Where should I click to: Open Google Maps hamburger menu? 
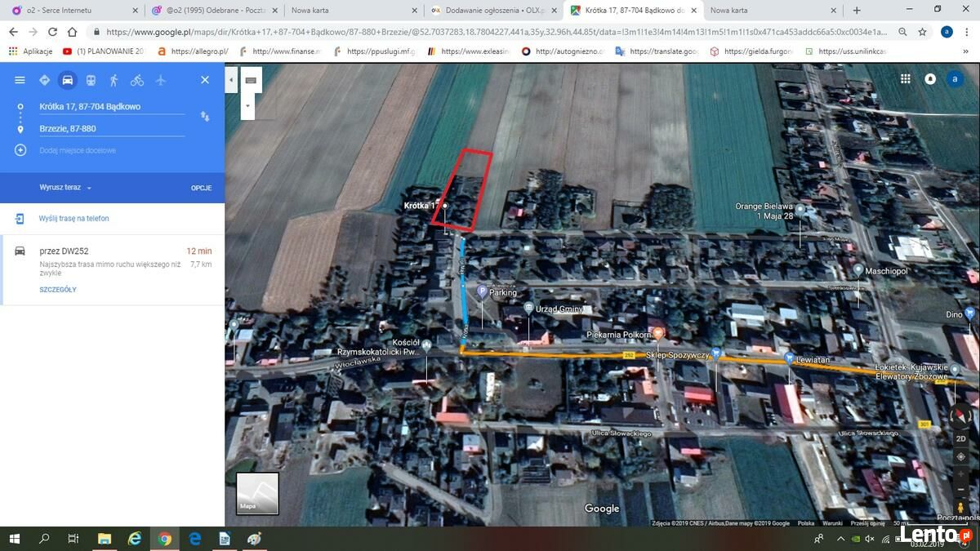pyautogui.click(x=20, y=80)
